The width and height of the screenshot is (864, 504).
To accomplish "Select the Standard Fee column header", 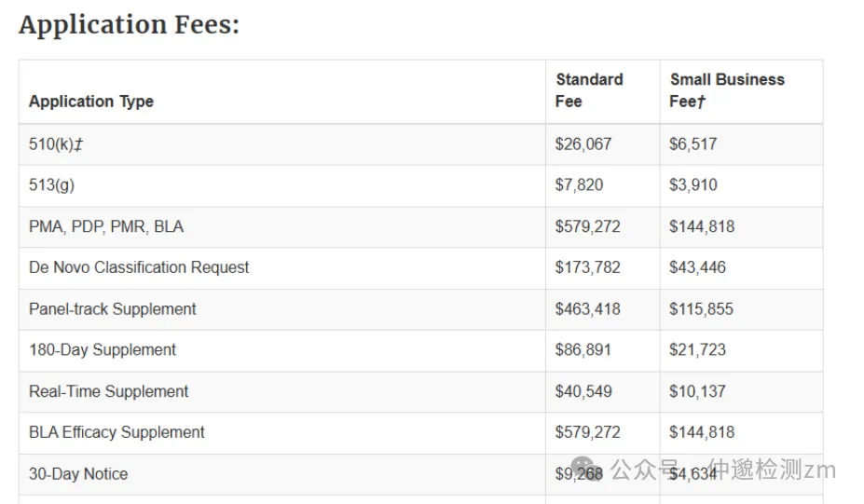I will click(x=589, y=90).
